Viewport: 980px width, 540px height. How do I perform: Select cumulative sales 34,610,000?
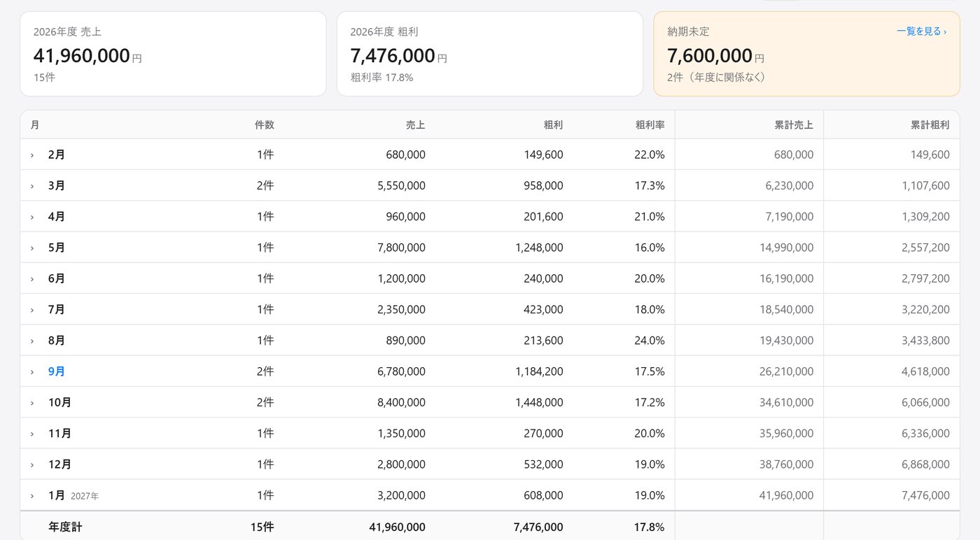pos(786,403)
